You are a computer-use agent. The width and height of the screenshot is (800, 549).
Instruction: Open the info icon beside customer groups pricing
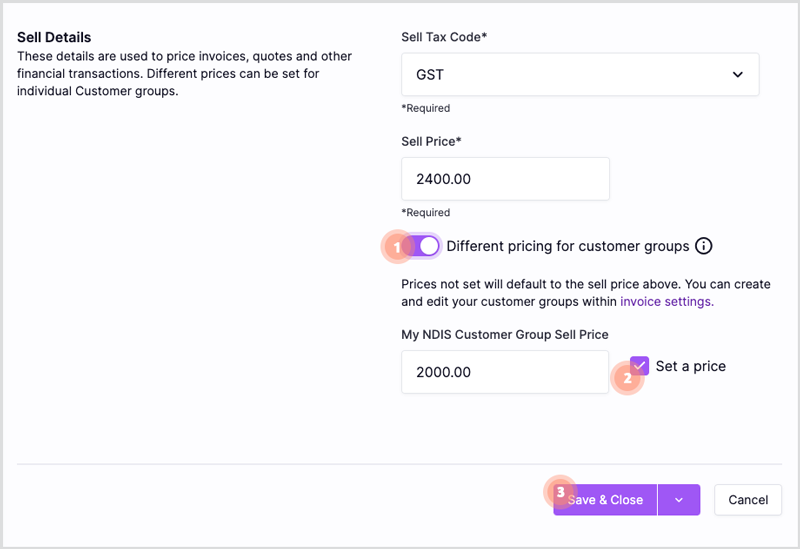click(x=704, y=246)
